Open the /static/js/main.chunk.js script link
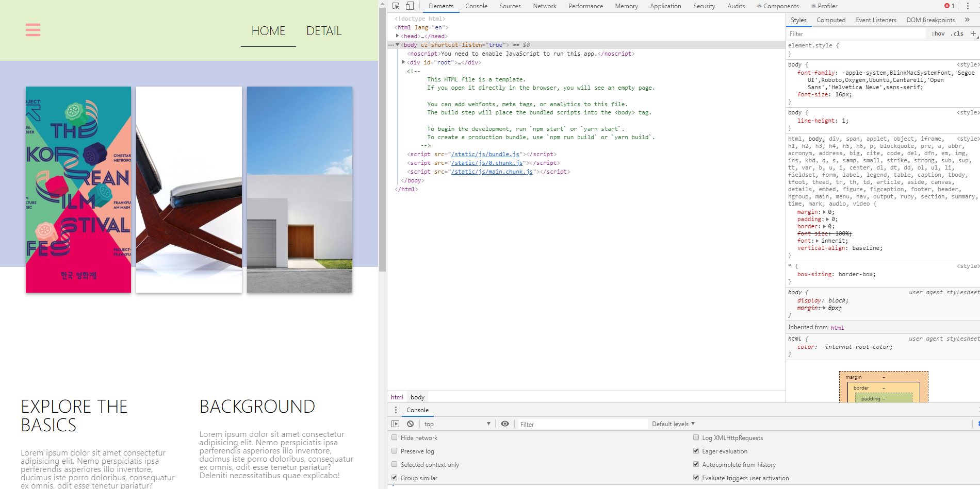The height and width of the screenshot is (489, 980). click(x=492, y=172)
